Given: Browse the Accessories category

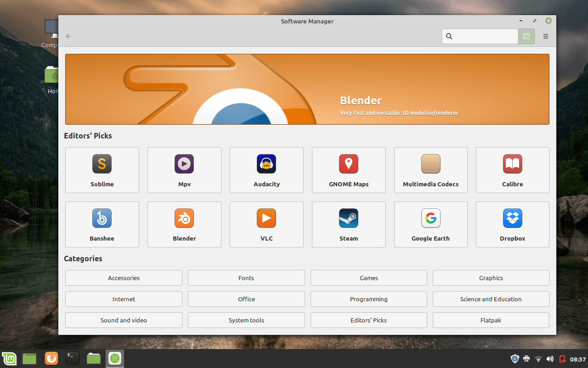Looking at the screenshot, I should tap(124, 278).
